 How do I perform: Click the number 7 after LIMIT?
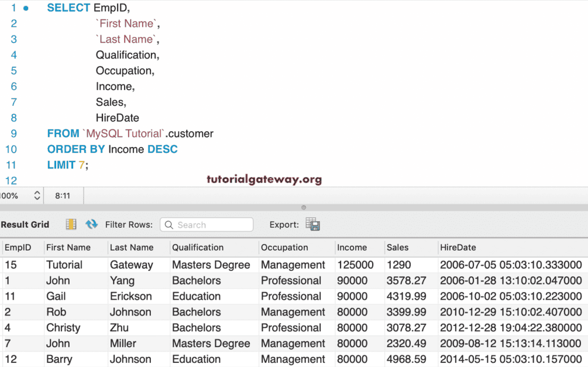(x=81, y=166)
